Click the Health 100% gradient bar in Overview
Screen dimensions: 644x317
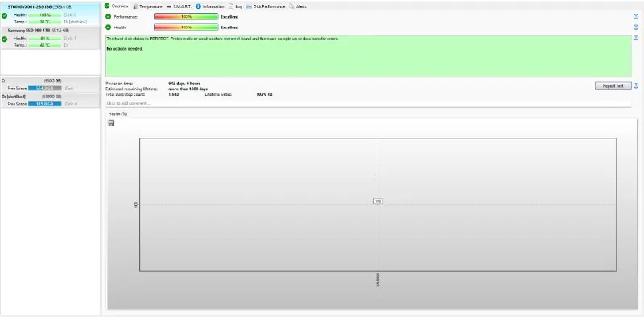point(186,27)
